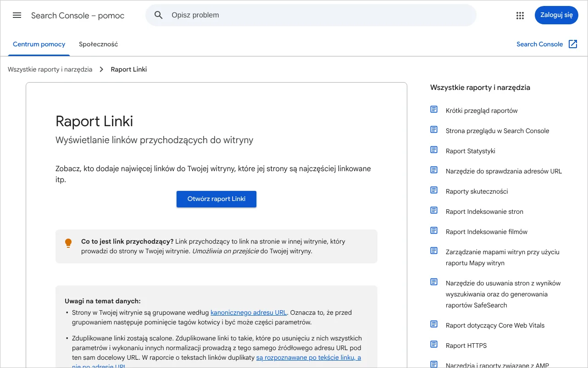This screenshot has width=588, height=368.
Task: Click document icon beside Narzędzie do usuwania stron
Action: pyautogui.click(x=434, y=282)
